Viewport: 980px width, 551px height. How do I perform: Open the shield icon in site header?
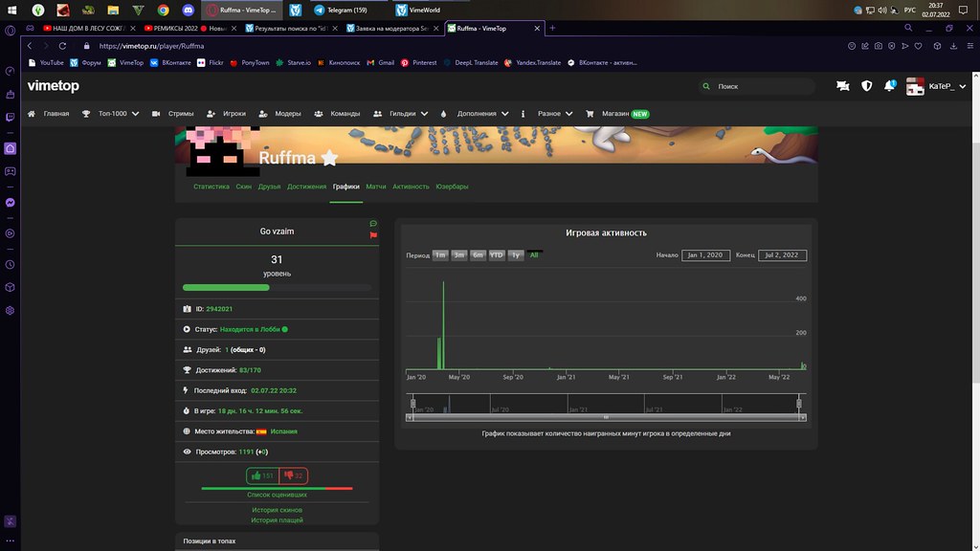[867, 86]
